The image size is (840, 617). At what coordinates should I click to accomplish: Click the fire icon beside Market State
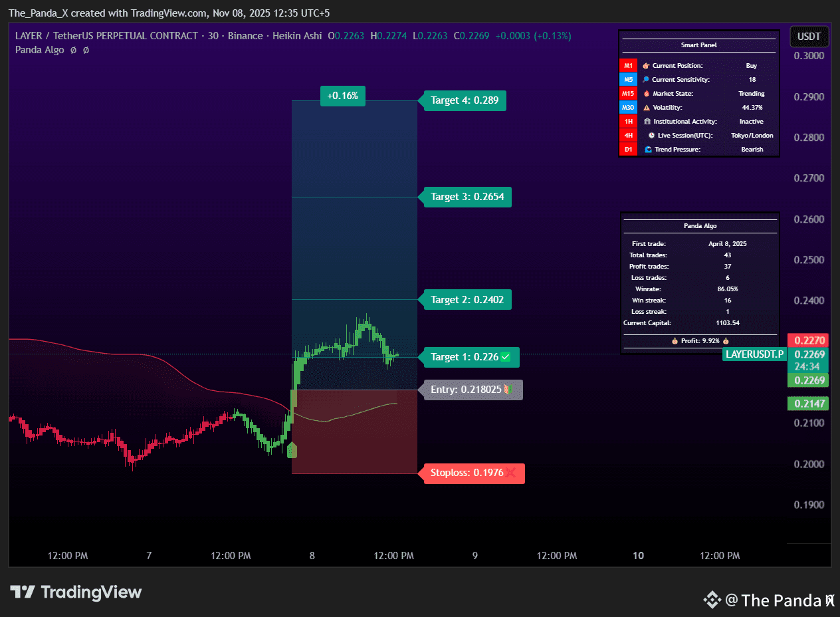pyautogui.click(x=647, y=94)
